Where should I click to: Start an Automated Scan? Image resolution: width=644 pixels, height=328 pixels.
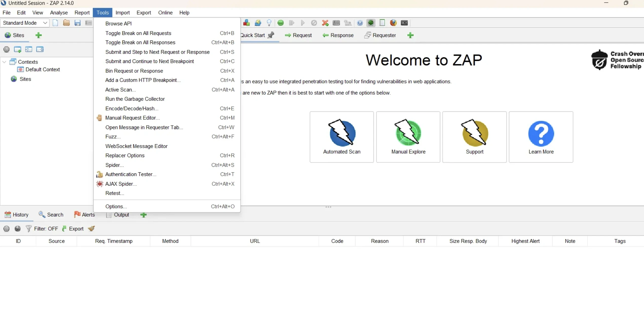pyautogui.click(x=342, y=137)
